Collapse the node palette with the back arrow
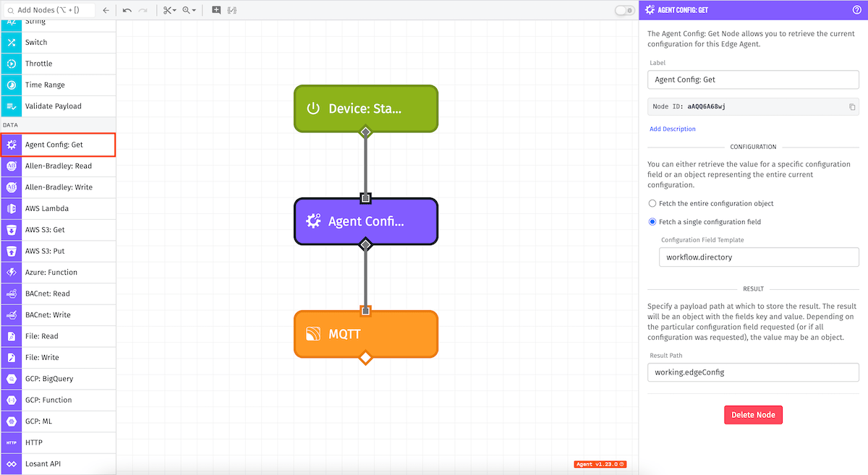 (106, 10)
